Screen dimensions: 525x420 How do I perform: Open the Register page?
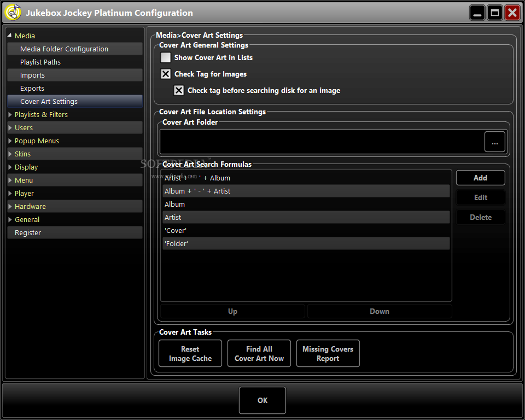click(75, 232)
